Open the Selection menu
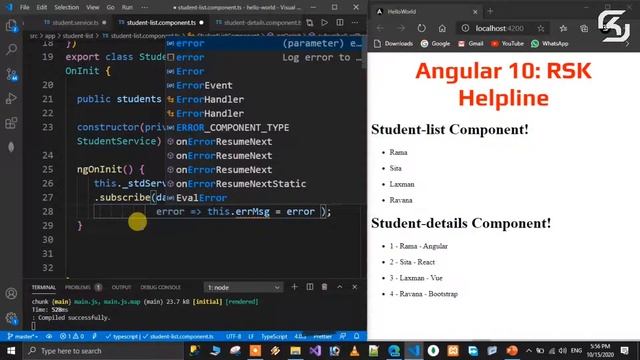Screen dimensions: 640x360 [67, 7]
